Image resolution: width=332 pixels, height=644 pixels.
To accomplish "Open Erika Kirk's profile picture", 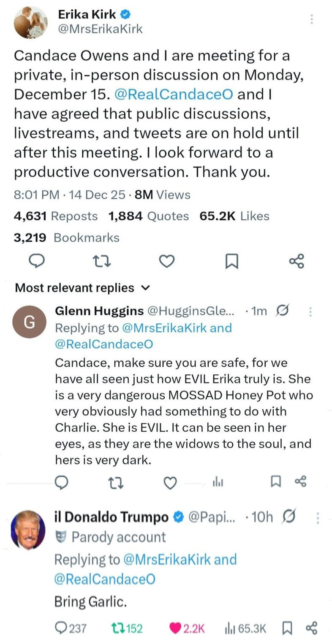I will pos(30,22).
